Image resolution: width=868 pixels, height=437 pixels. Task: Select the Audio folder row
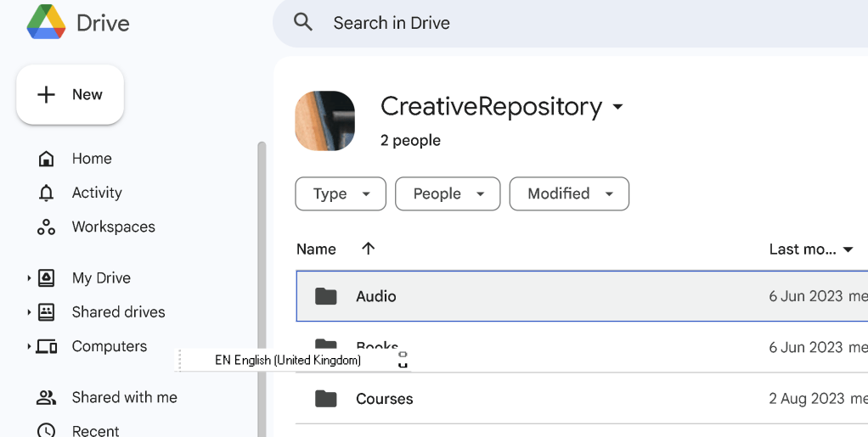[x=582, y=296]
